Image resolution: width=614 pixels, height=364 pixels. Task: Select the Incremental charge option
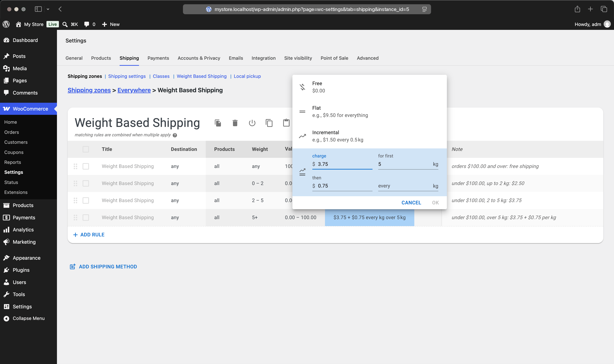point(369,136)
